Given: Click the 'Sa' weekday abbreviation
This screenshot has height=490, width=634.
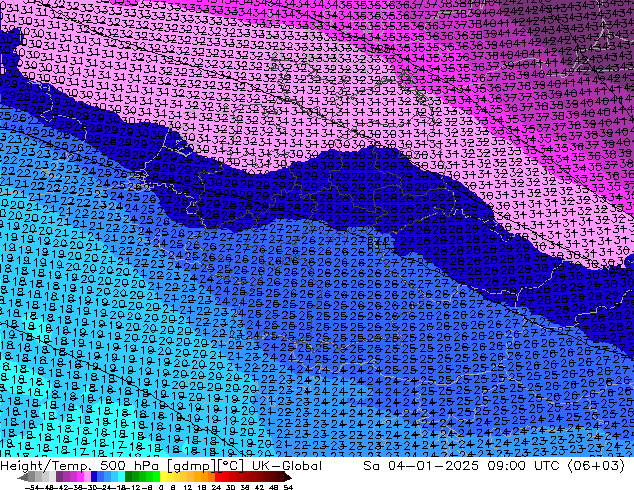Looking at the screenshot, I should click(371, 466).
